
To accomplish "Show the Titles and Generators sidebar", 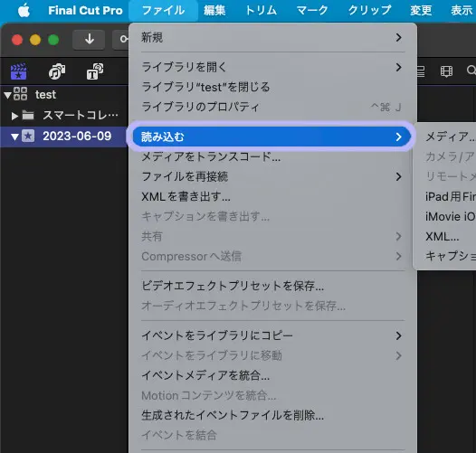I will 95,71.
